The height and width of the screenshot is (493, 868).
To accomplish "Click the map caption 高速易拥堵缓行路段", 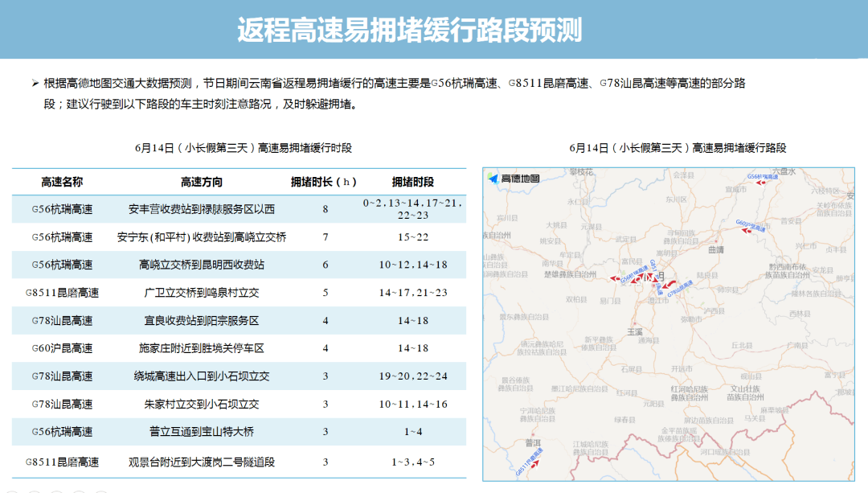I will point(677,148).
